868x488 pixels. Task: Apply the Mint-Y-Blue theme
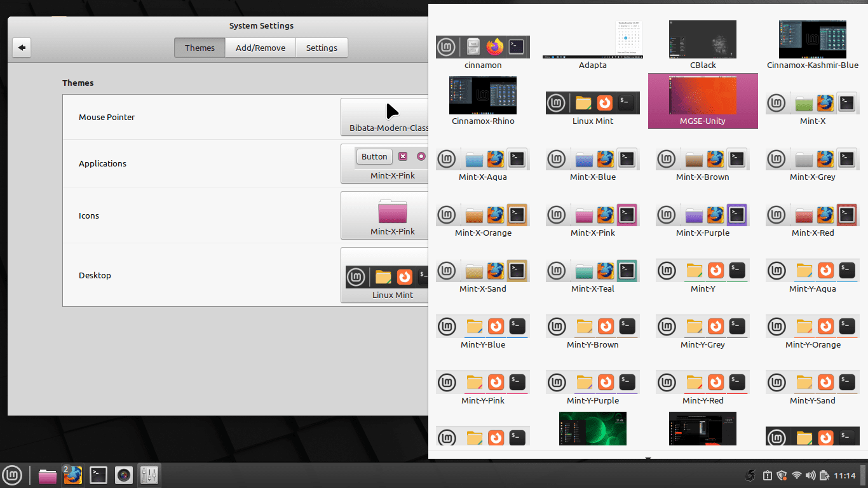click(483, 332)
